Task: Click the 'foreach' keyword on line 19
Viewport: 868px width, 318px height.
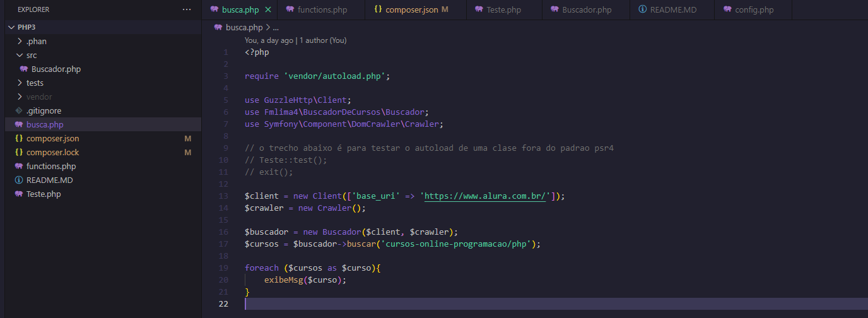Action: coord(262,268)
